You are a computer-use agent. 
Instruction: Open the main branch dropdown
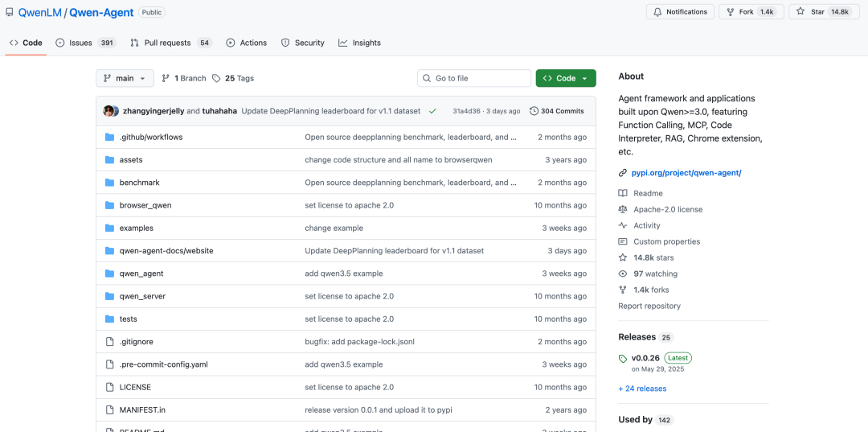125,78
